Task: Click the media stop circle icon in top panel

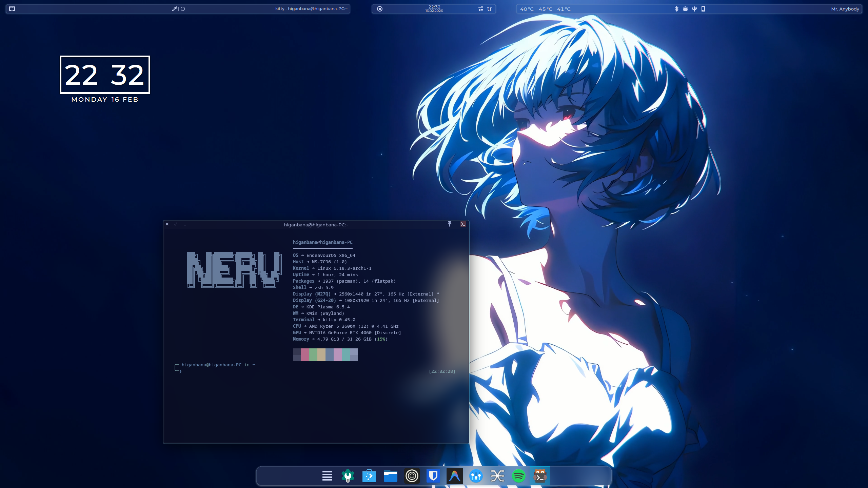Action: (380, 9)
